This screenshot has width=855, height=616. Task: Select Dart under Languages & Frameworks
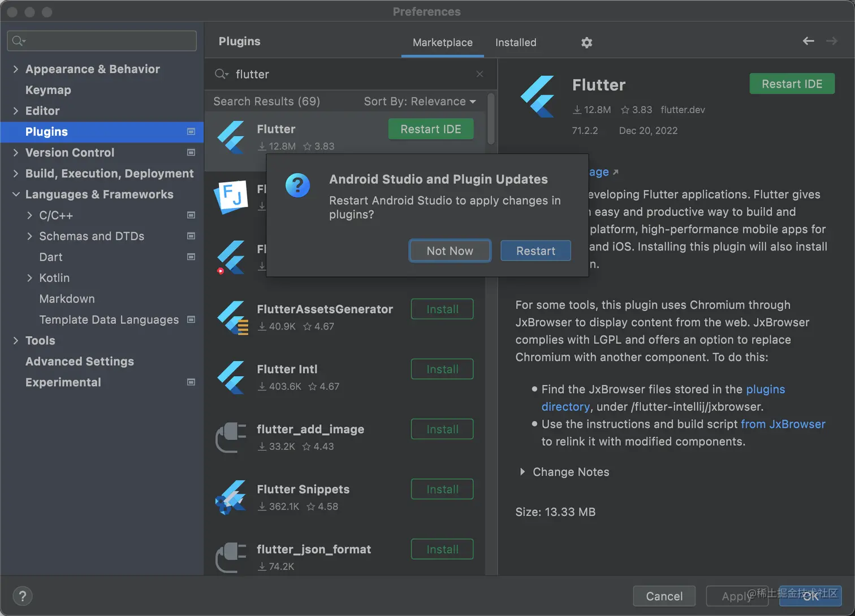[x=51, y=257]
